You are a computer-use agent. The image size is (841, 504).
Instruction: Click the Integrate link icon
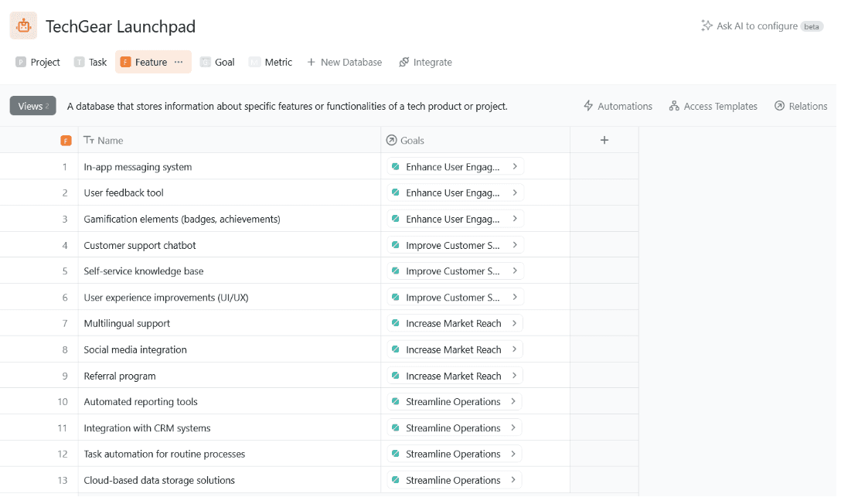pos(403,62)
